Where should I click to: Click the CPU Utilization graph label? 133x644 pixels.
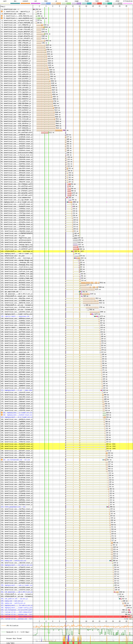[x=12, y=626]
